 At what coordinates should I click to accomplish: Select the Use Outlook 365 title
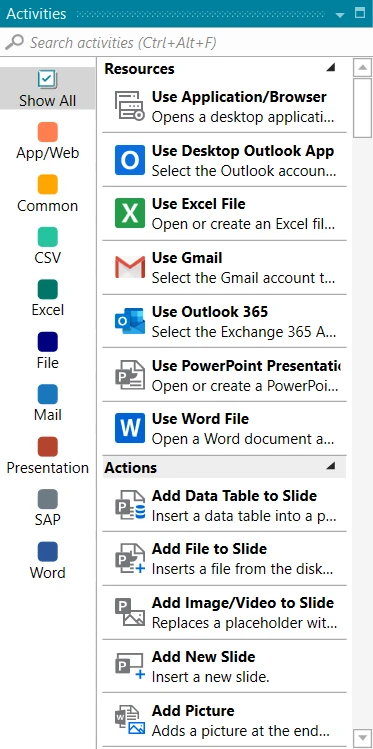pyautogui.click(x=210, y=312)
